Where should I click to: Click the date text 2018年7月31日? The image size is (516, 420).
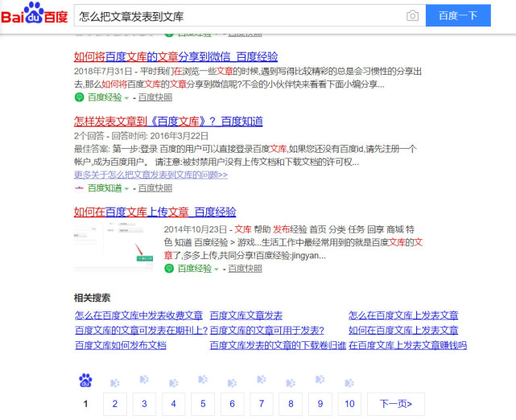[103, 72]
